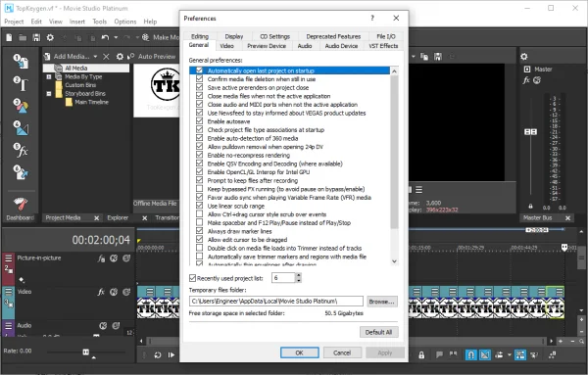
Task: Open Picture-in-picture track fx icon
Action: (x=101, y=258)
